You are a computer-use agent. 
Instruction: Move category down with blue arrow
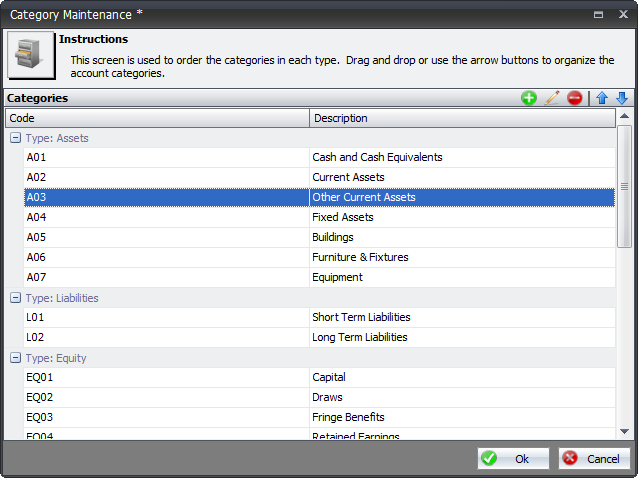[x=621, y=98]
